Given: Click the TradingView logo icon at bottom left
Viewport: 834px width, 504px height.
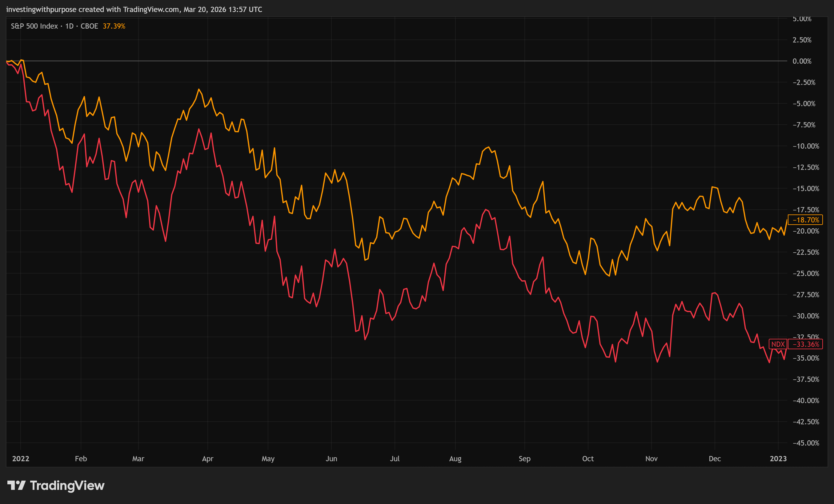Looking at the screenshot, I should [x=16, y=485].
